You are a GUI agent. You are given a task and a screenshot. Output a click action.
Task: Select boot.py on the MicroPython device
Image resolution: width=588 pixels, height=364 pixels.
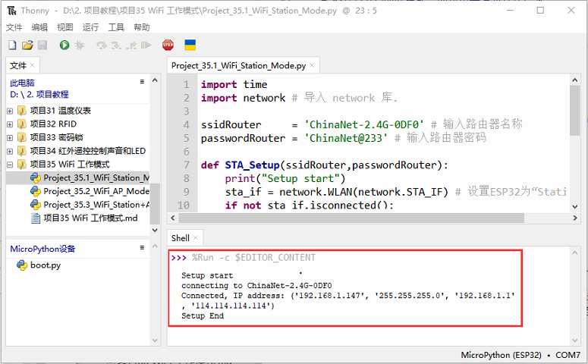pyautogui.click(x=45, y=265)
